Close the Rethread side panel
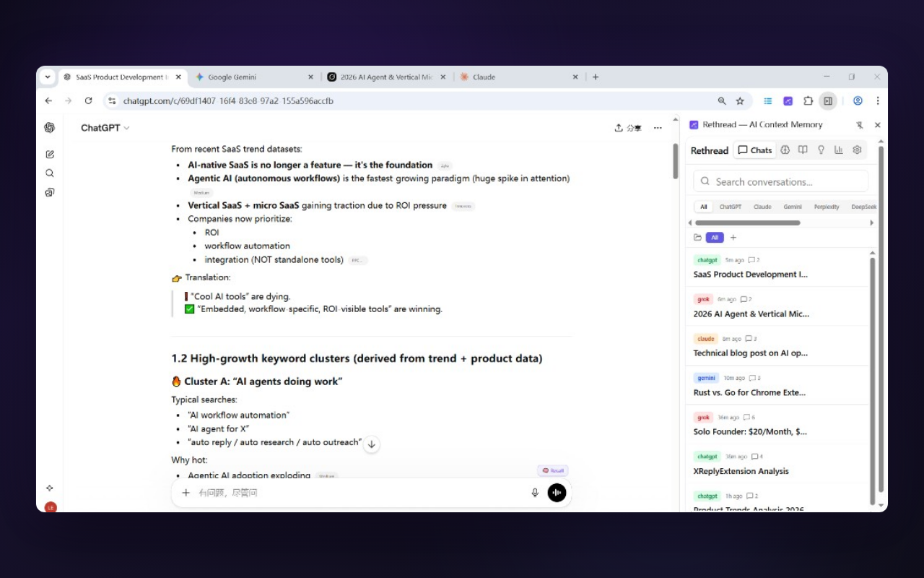The height and width of the screenshot is (578, 924). coord(878,125)
